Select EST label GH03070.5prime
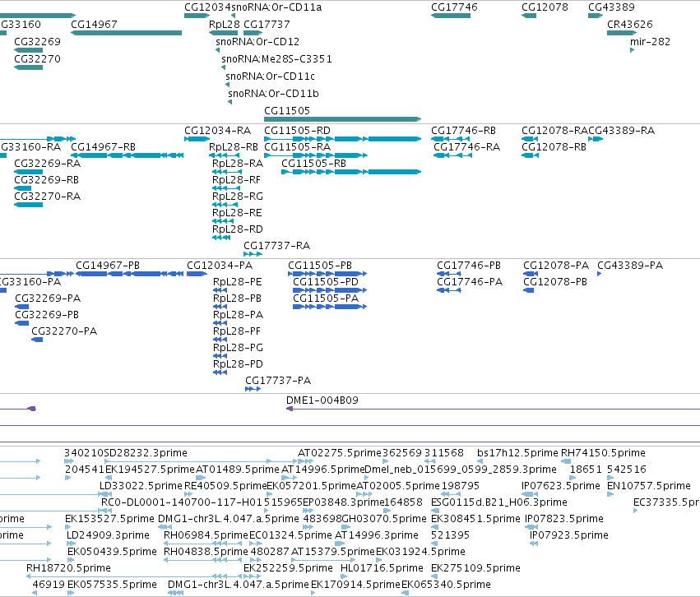The width and height of the screenshot is (700, 597). [x=384, y=519]
